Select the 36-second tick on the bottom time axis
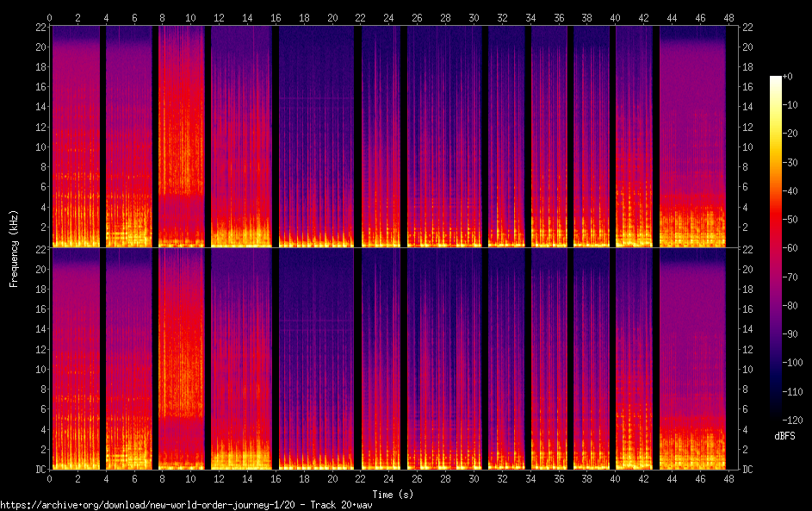 (x=559, y=477)
